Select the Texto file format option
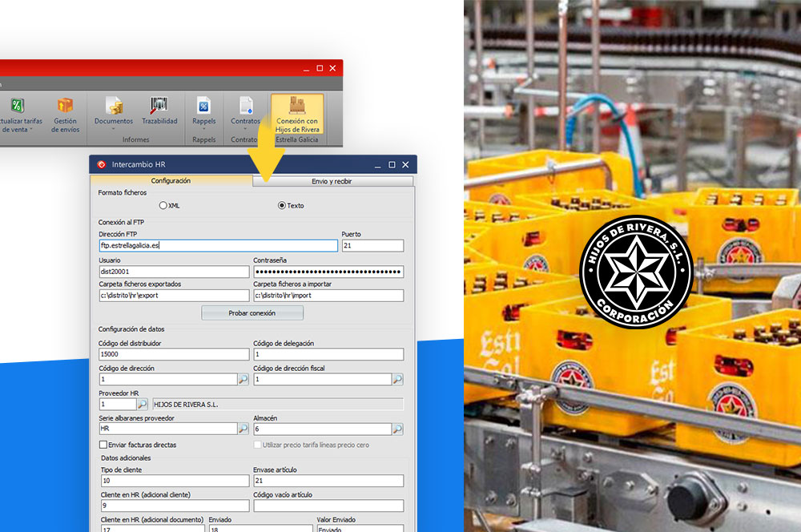The width and height of the screenshot is (801, 532). pos(282,206)
